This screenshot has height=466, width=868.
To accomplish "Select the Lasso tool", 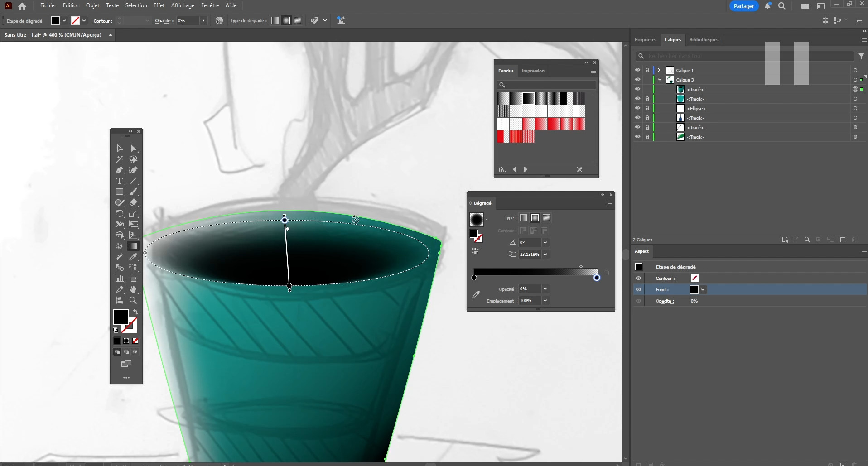I will (133, 159).
